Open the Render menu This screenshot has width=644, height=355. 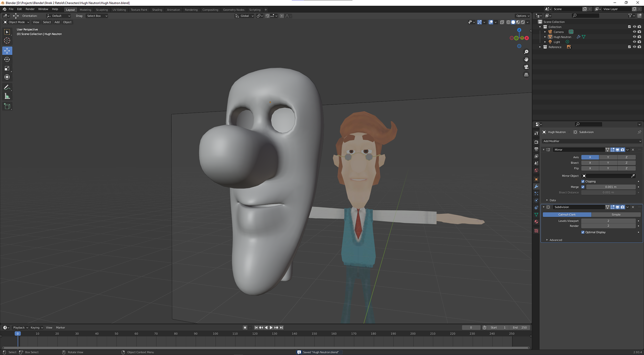(x=30, y=9)
